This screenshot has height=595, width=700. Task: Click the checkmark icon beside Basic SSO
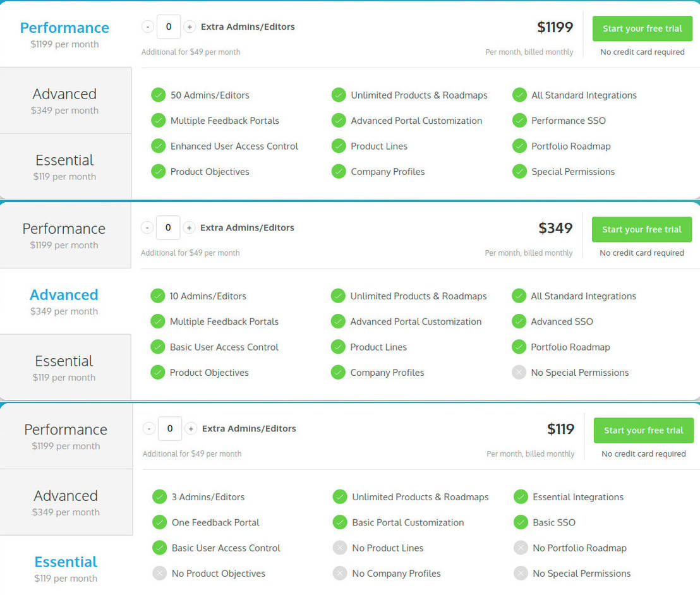click(x=521, y=522)
